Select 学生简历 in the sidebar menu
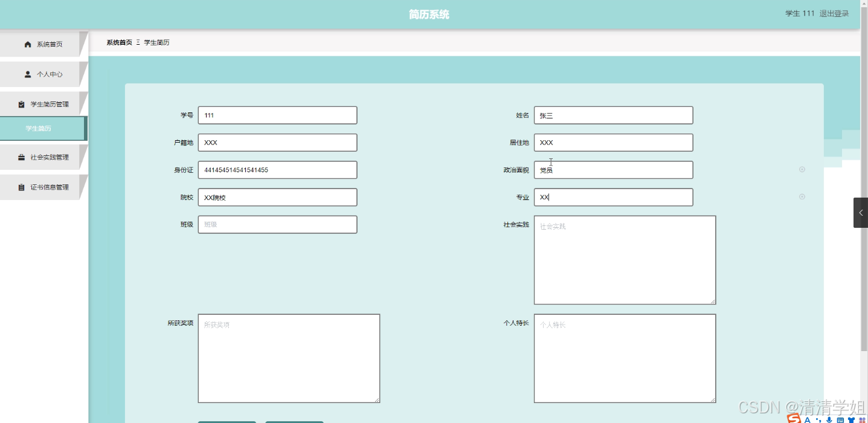 point(38,128)
